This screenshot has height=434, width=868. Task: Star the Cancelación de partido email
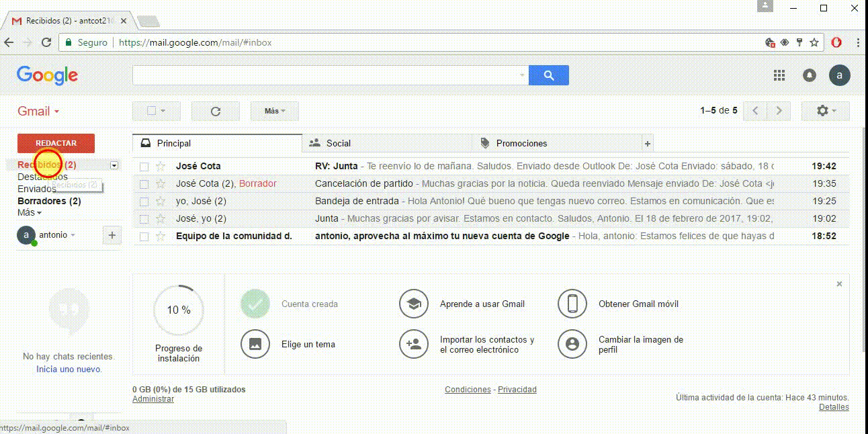(161, 183)
